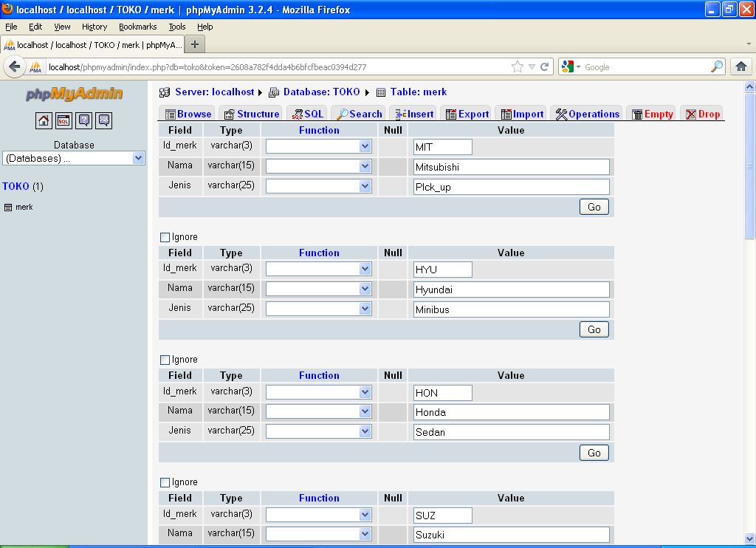756x548 pixels.
Task: Open the History menu
Action: pyautogui.click(x=94, y=27)
